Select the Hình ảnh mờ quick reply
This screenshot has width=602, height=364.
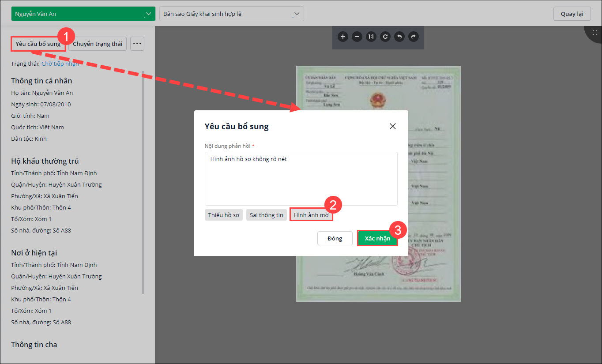point(311,215)
